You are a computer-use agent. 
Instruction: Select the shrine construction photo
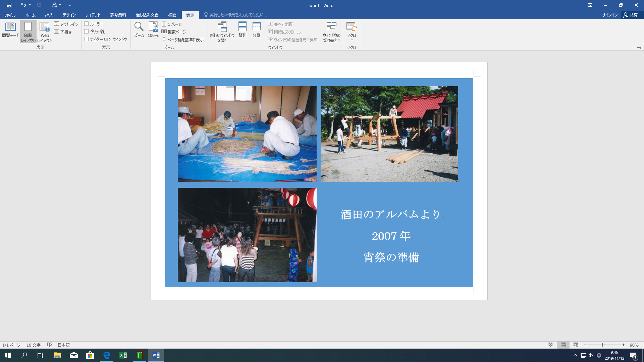(x=389, y=134)
